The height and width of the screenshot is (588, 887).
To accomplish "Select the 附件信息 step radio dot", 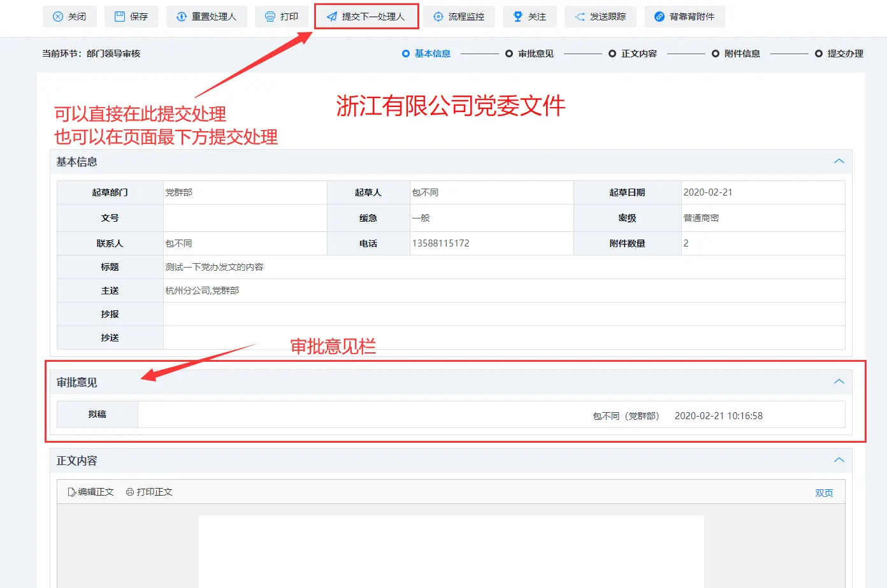I will coord(716,54).
